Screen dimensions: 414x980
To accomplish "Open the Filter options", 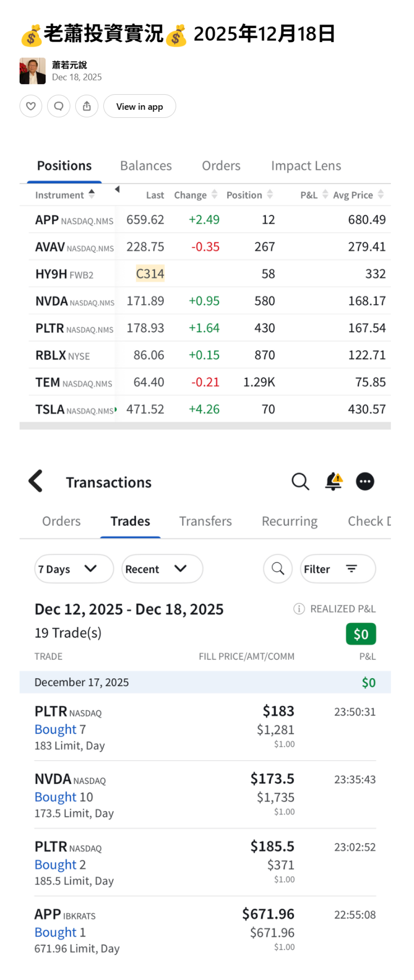I will point(337,569).
